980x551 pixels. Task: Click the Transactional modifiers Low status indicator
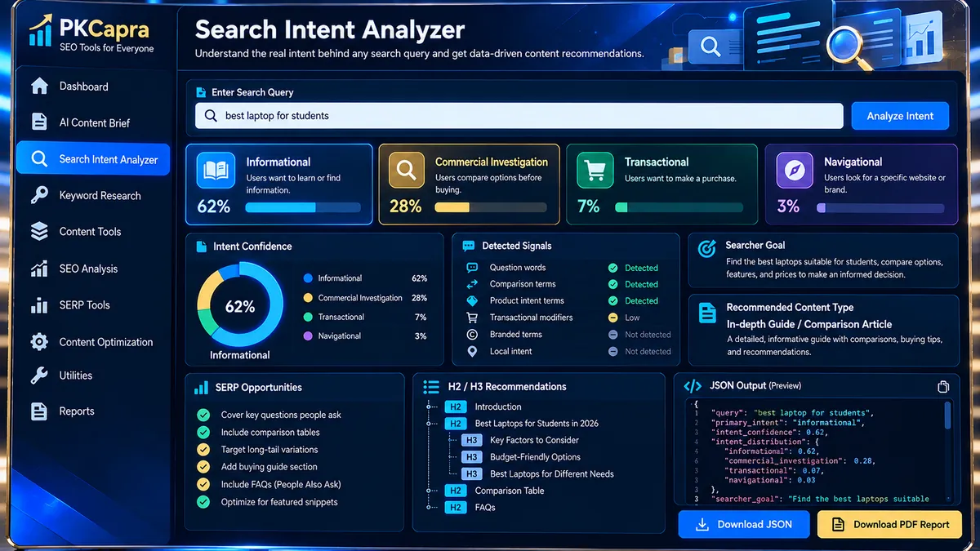[x=612, y=318]
